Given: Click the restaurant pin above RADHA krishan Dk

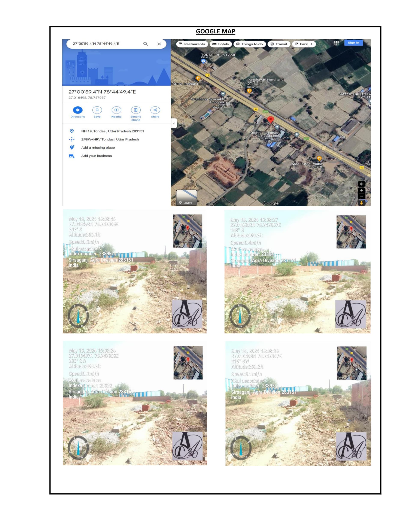Looking at the screenshot, I should pyautogui.click(x=198, y=78).
